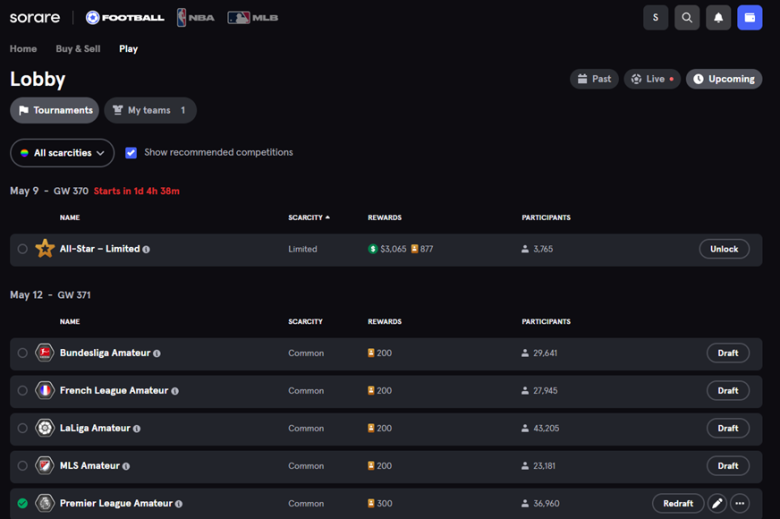Toggle Show recommended competitions checkbox
Viewport: 780px width, 519px height.
131,153
